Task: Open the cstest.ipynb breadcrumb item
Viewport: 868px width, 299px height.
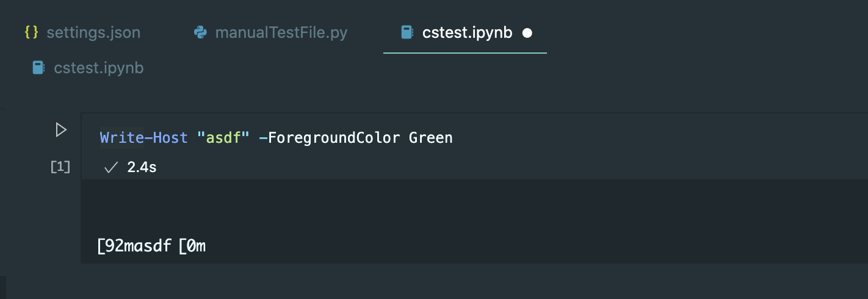Action: click(x=98, y=68)
